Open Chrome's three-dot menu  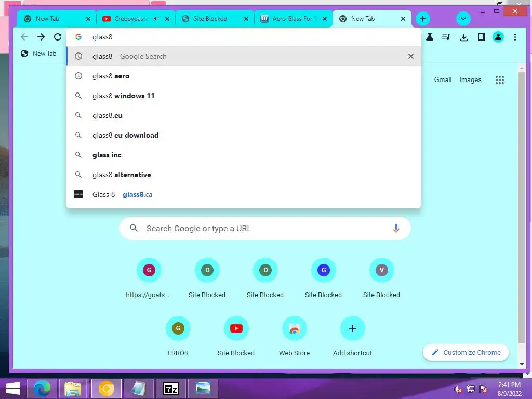[x=515, y=37]
